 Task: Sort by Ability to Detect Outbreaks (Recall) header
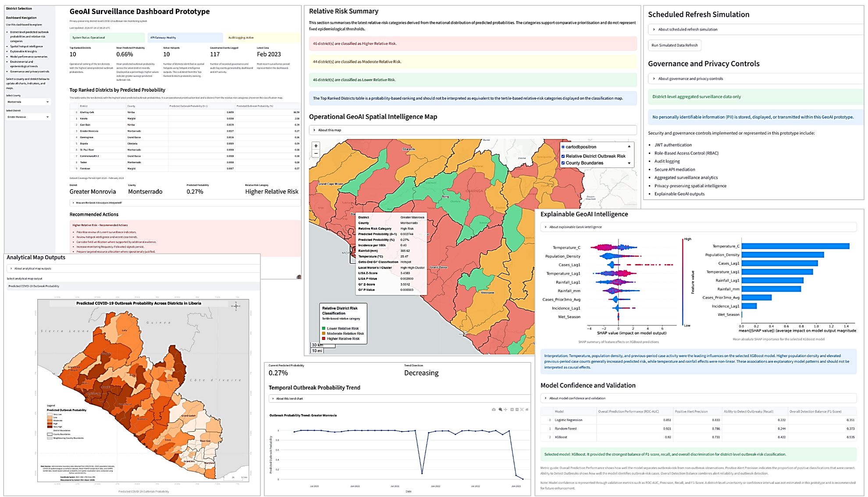pyautogui.click(x=754, y=411)
